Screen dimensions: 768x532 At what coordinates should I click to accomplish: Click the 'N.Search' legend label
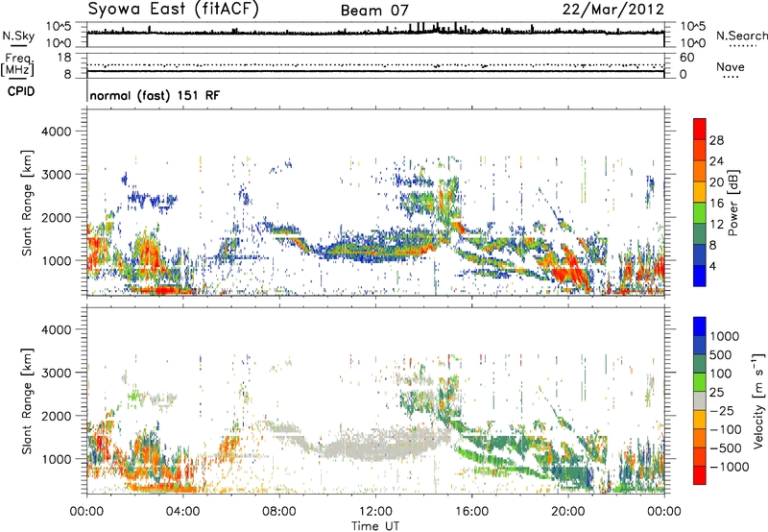click(x=742, y=36)
